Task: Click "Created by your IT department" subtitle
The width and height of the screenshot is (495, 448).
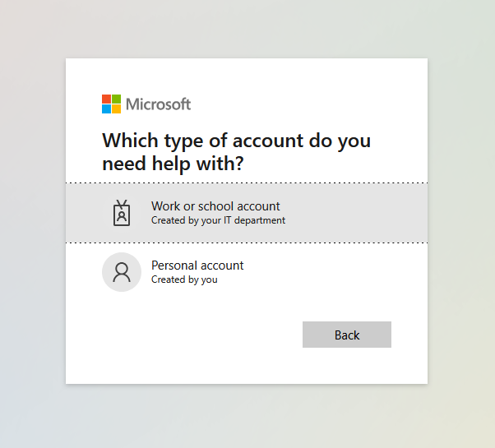Action: click(218, 220)
